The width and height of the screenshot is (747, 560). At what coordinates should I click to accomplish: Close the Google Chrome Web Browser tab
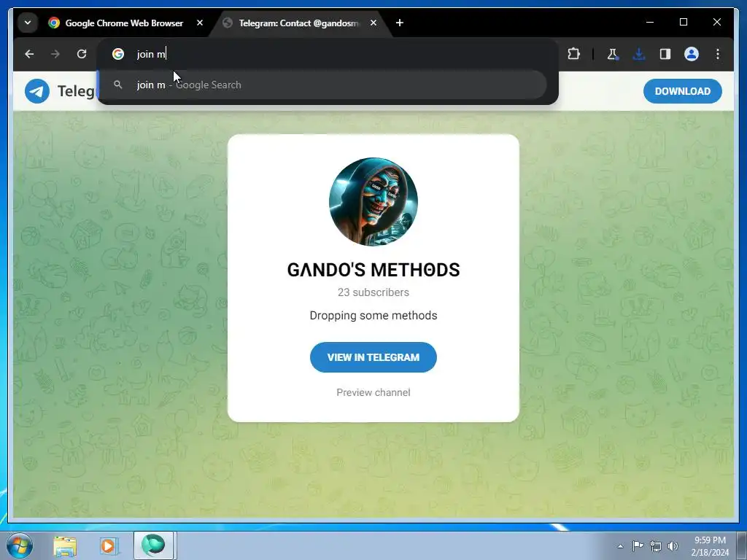point(200,23)
